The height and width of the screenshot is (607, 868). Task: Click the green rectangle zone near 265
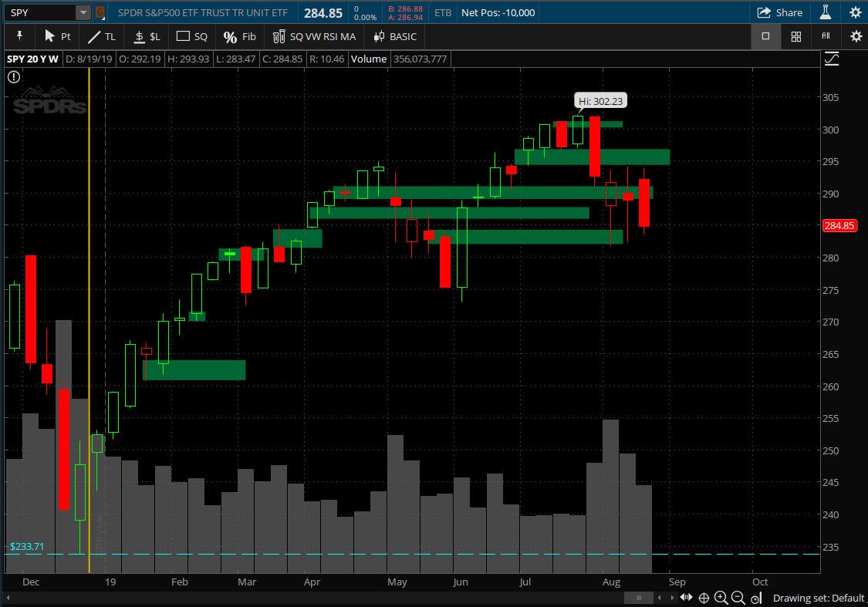[x=194, y=369]
